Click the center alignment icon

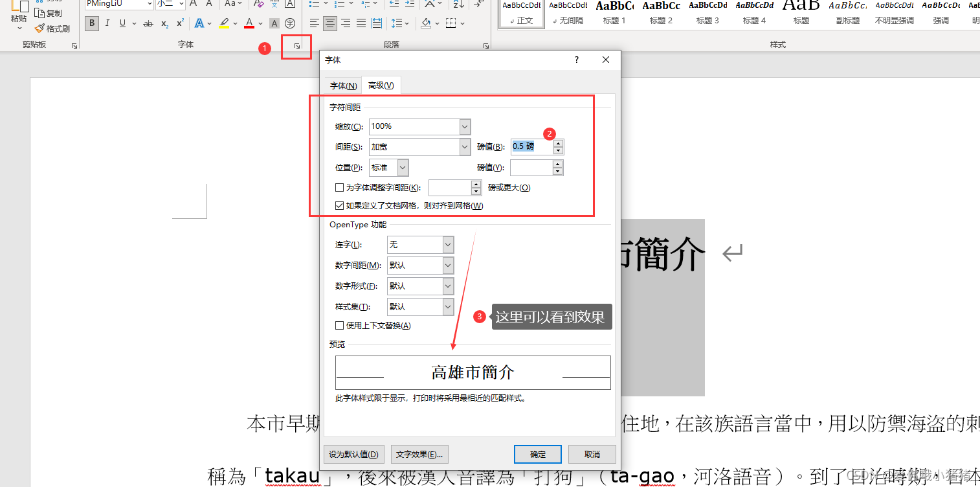pos(329,23)
